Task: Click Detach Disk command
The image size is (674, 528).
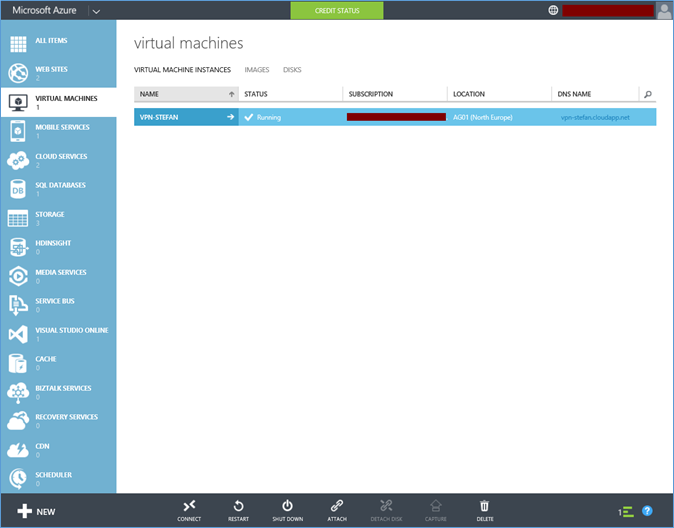Action: pos(386,510)
